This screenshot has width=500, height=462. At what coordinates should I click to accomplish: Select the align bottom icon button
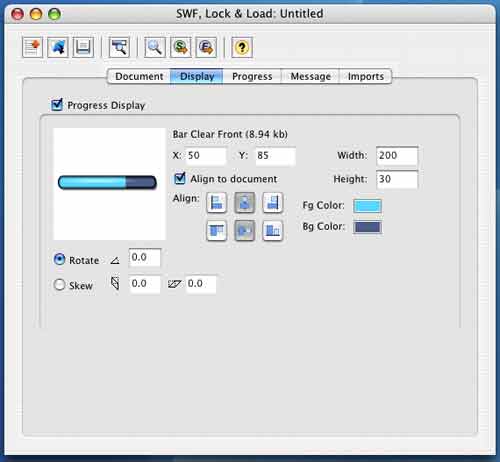[x=273, y=230]
